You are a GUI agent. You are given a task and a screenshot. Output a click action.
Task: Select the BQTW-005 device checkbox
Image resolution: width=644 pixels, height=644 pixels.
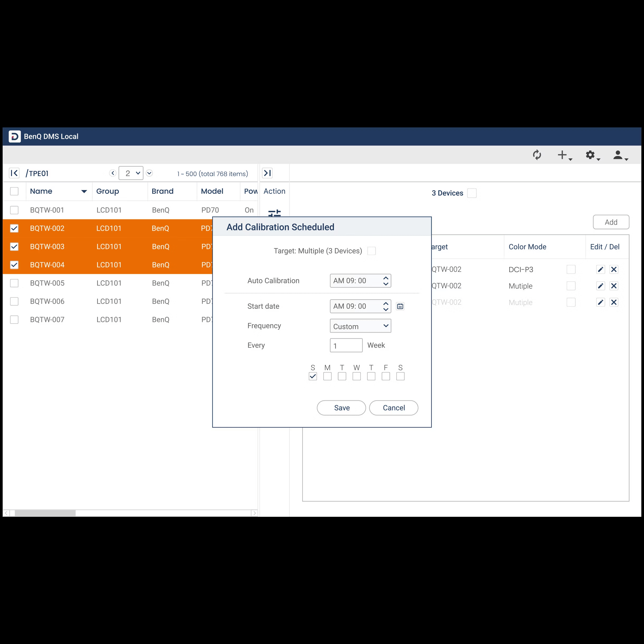click(14, 283)
